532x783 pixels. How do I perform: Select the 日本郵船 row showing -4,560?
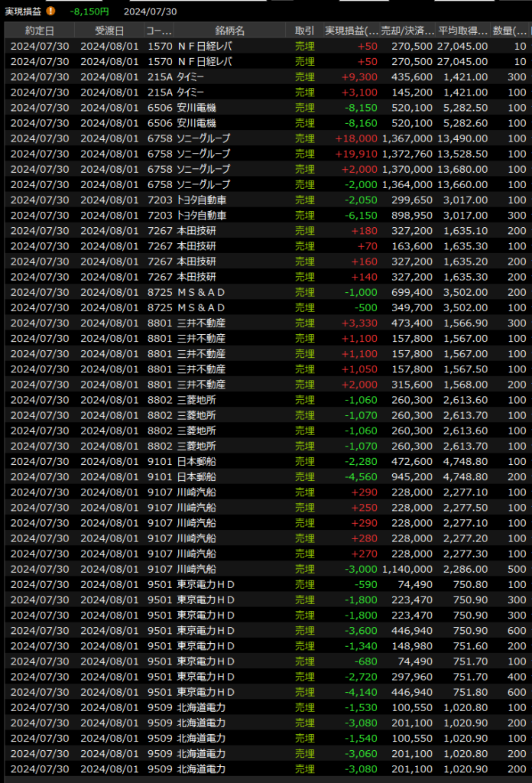click(266, 477)
